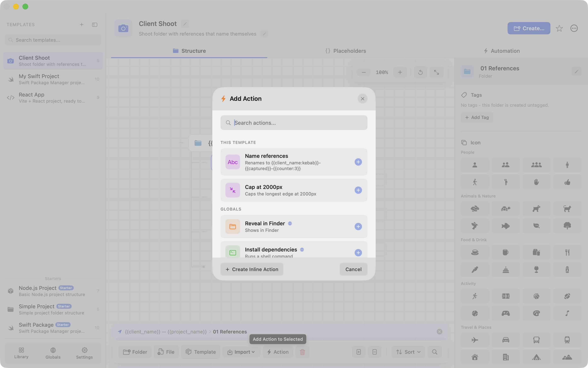Reset the canvas zoom
The image size is (588, 368).
point(420,72)
